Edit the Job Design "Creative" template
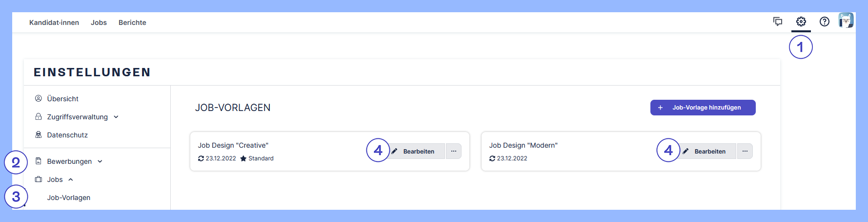This screenshot has width=868, height=222. [418, 151]
